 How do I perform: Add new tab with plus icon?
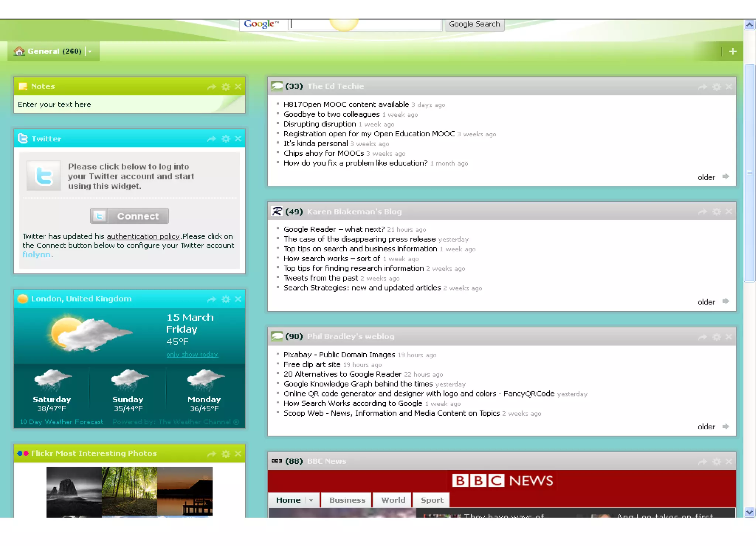[733, 51]
